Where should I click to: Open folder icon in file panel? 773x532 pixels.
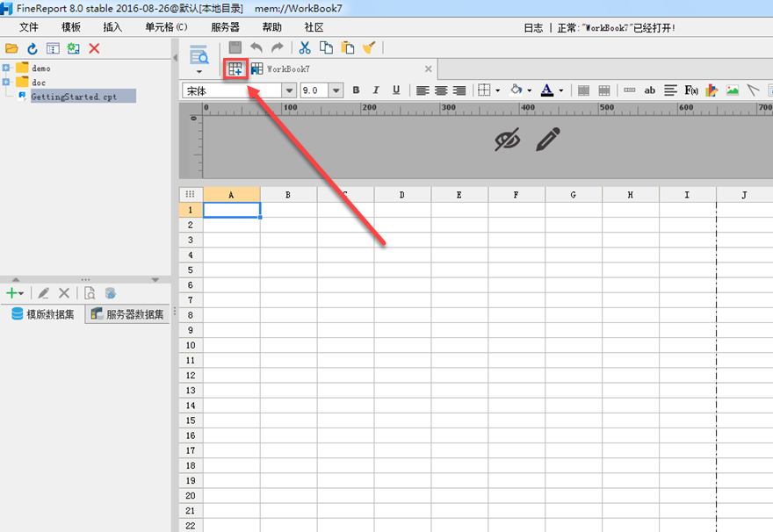tap(11, 48)
